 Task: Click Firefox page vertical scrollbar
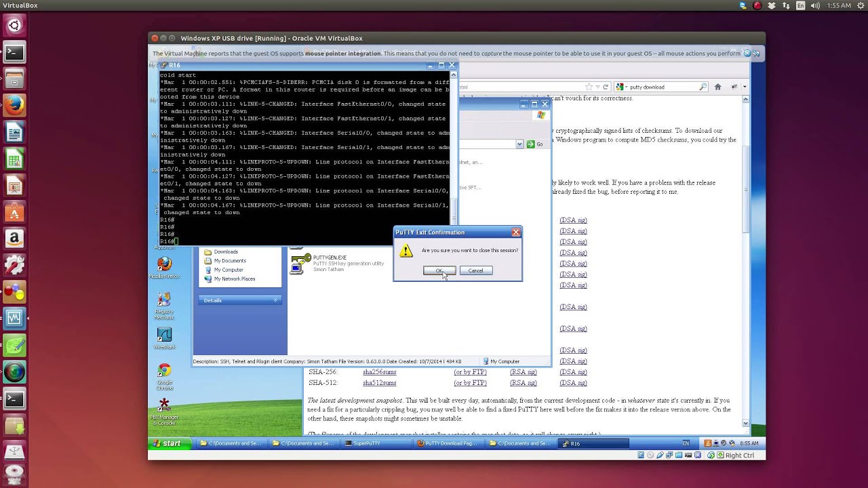(745, 261)
